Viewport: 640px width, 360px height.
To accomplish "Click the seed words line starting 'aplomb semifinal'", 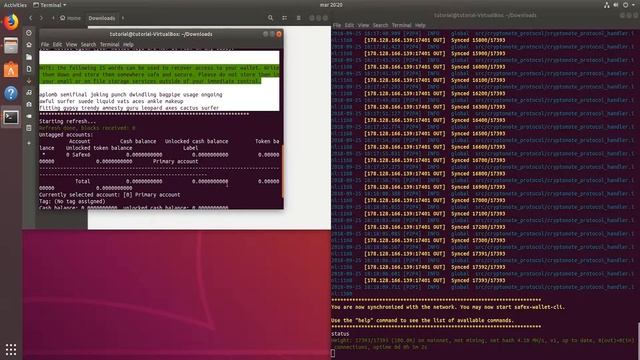I will pyautogui.click(x=131, y=94).
